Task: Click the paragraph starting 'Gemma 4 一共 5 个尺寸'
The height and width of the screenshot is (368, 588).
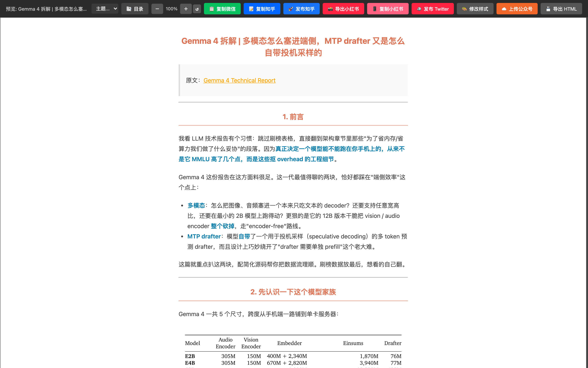Action: tap(259, 314)
